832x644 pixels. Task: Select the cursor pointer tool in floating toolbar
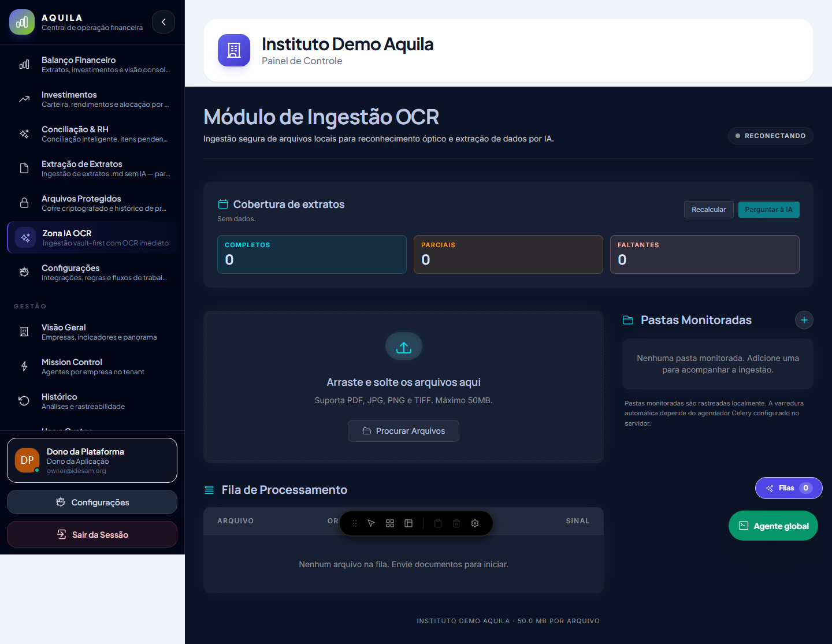click(x=372, y=523)
